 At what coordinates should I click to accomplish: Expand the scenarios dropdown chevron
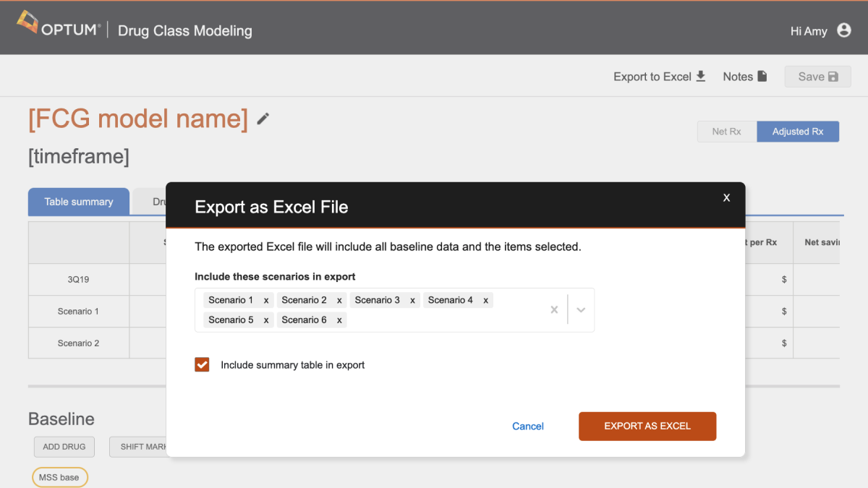point(580,309)
